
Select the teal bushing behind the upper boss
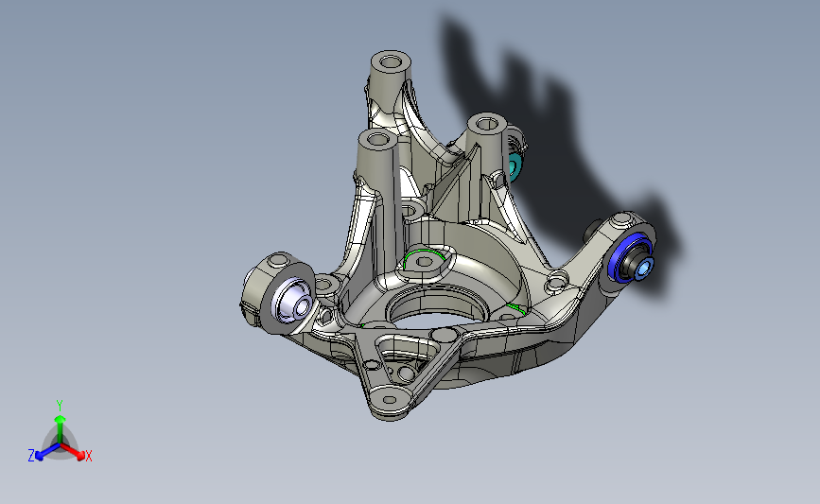(x=515, y=167)
